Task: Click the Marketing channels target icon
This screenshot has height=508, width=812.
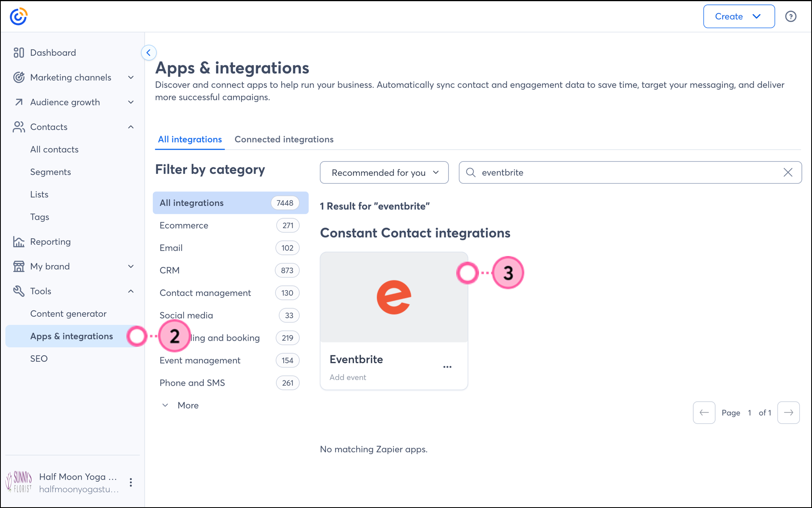Action: tap(19, 77)
